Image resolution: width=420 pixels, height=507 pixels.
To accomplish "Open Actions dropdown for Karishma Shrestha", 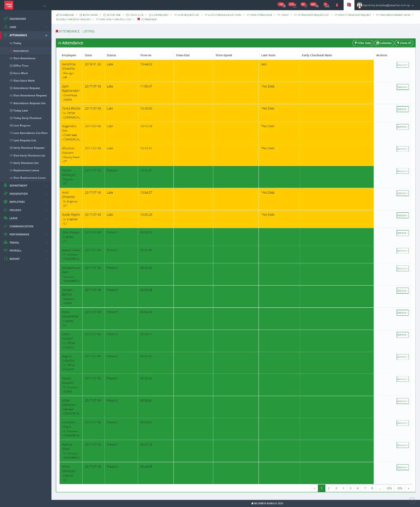I will point(402,65).
